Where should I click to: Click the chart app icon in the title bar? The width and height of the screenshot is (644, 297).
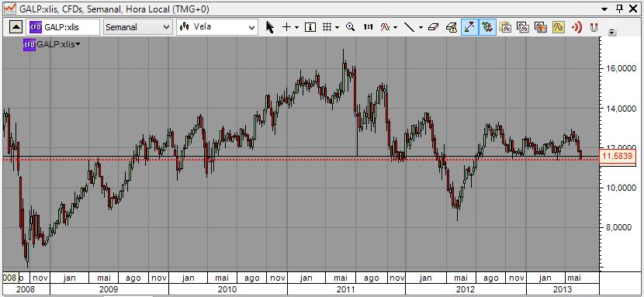[10, 8]
